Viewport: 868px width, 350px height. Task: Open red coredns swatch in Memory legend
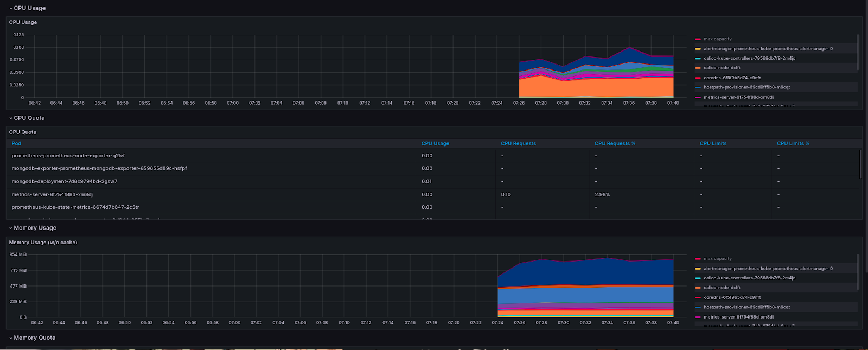coord(698,297)
